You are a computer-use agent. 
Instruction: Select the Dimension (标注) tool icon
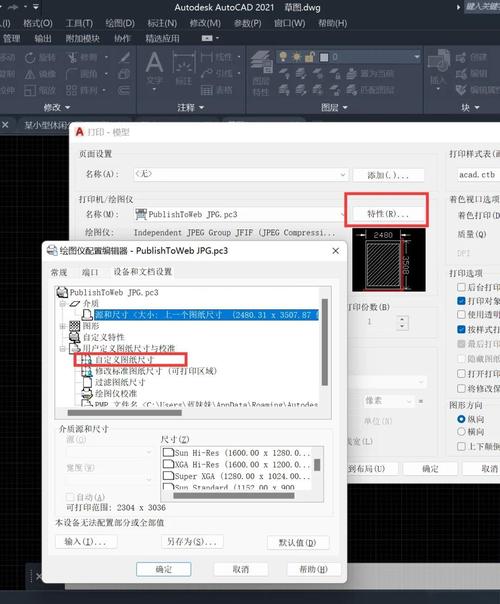[x=184, y=64]
